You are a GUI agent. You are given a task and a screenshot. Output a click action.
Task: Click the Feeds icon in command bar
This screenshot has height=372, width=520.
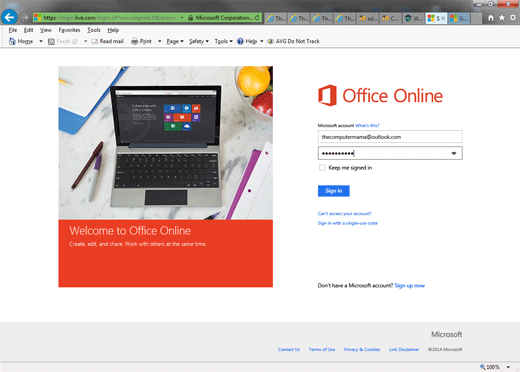[51, 41]
